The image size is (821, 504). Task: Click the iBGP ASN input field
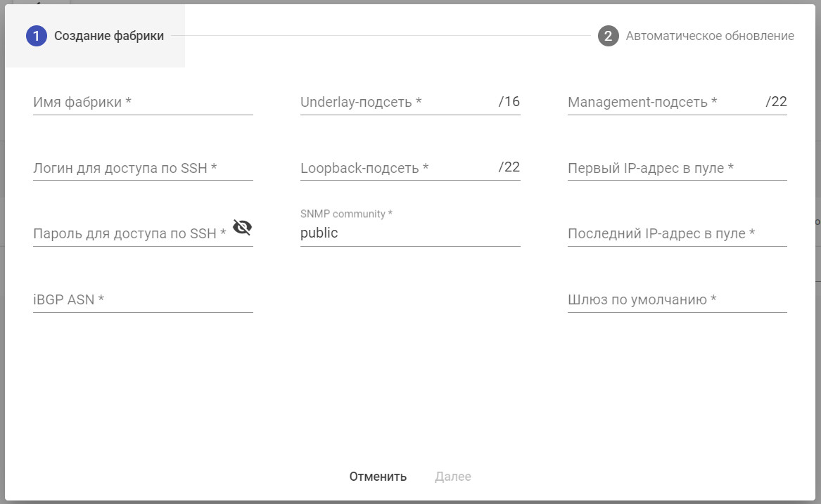tap(143, 300)
